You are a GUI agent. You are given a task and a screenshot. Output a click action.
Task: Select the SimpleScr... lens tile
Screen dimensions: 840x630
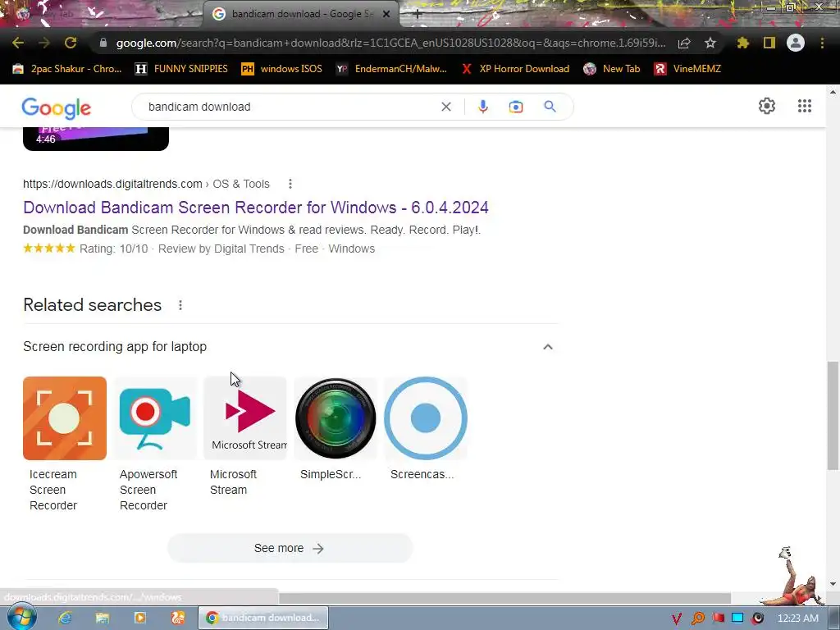coord(336,428)
